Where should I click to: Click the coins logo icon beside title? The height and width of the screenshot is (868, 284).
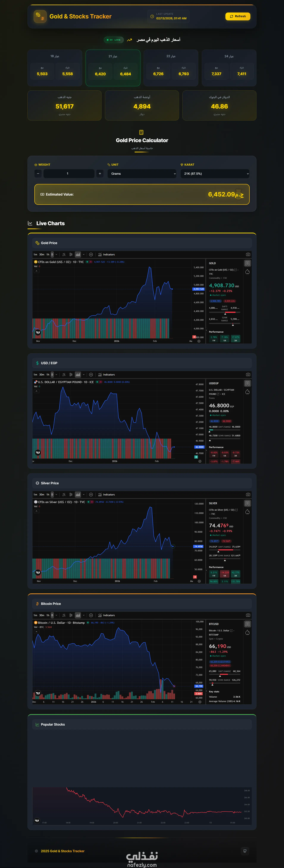[x=40, y=17]
